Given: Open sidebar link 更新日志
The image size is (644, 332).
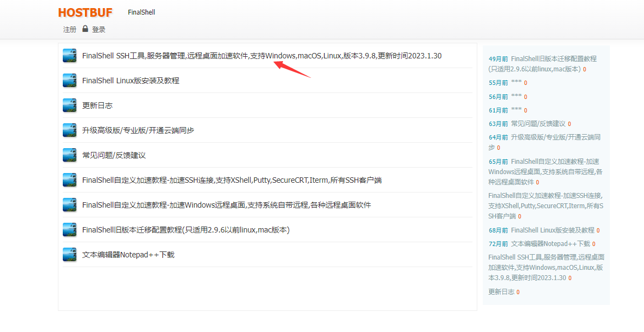Looking at the screenshot, I should coord(502,292).
